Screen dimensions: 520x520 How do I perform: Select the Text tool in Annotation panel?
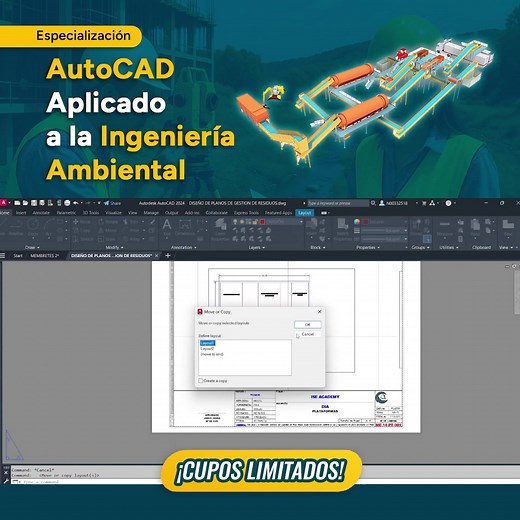(x=167, y=227)
